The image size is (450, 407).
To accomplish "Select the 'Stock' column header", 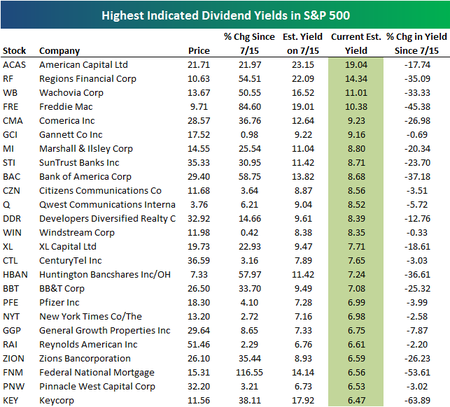I will 14,51.
